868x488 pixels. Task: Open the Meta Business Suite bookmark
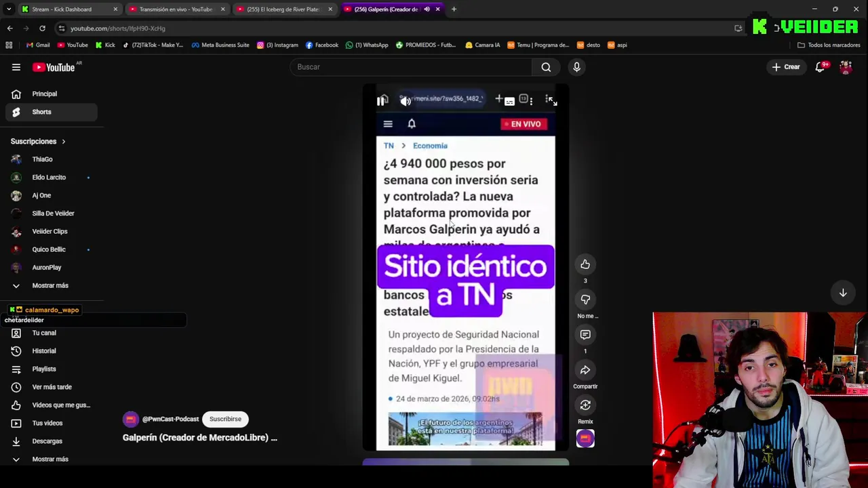pos(220,45)
